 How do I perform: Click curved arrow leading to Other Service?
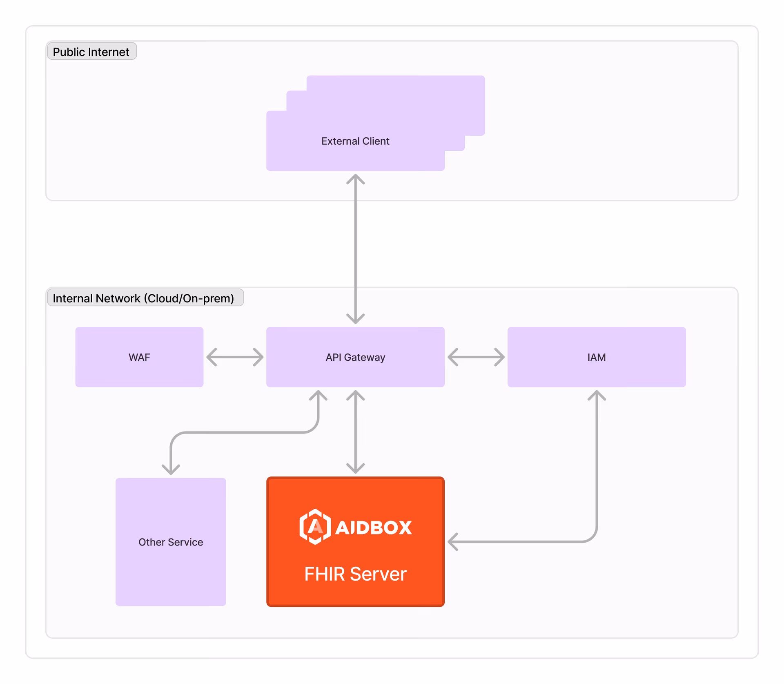(245, 432)
